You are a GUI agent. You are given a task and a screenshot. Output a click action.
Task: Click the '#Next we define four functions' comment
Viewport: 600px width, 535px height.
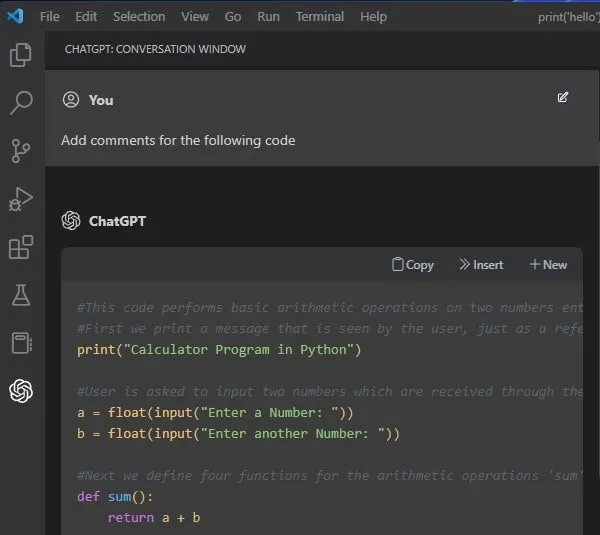[330, 476]
